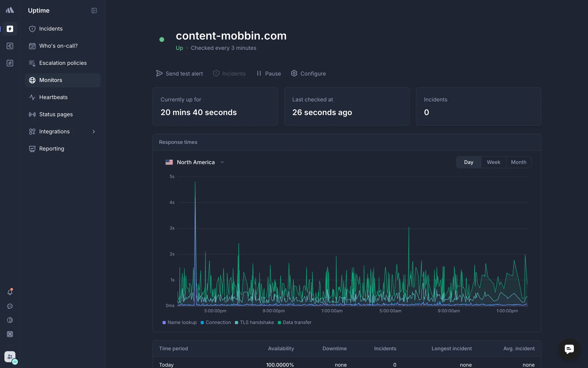Expand the Integrations submenu chevron
Viewport: 588px width, 368px height.
click(x=94, y=132)
